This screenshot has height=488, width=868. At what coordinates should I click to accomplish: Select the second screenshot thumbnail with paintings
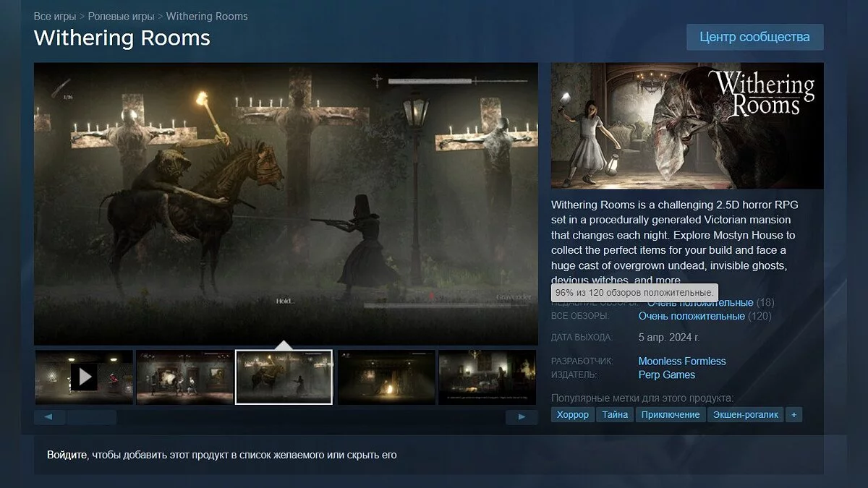pyautogui.click(x=184, y=377)
